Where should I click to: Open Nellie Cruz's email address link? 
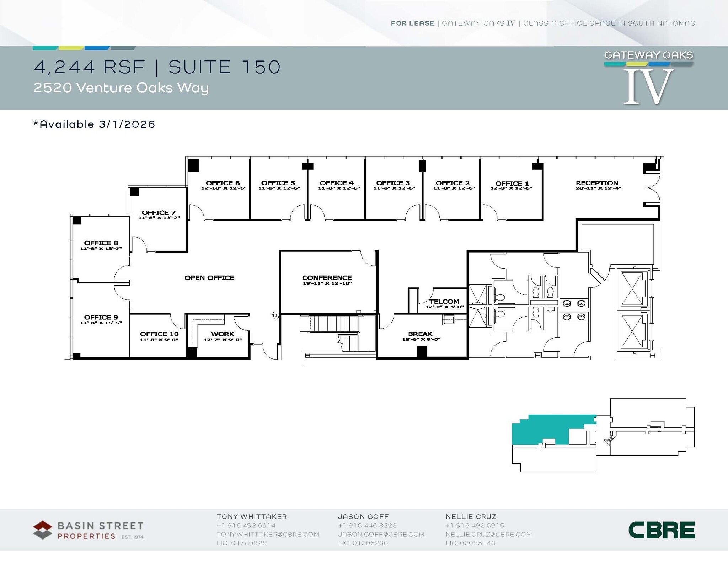488,534
